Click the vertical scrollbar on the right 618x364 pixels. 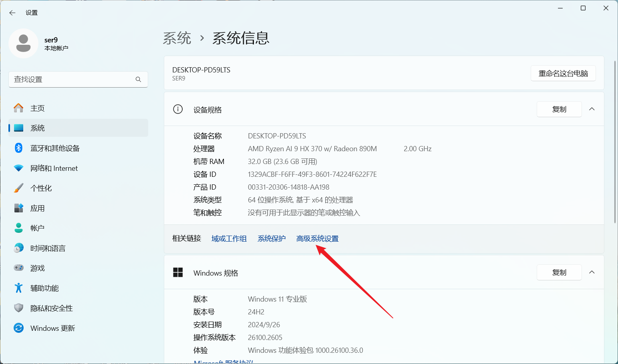click(x=615, y=142)
